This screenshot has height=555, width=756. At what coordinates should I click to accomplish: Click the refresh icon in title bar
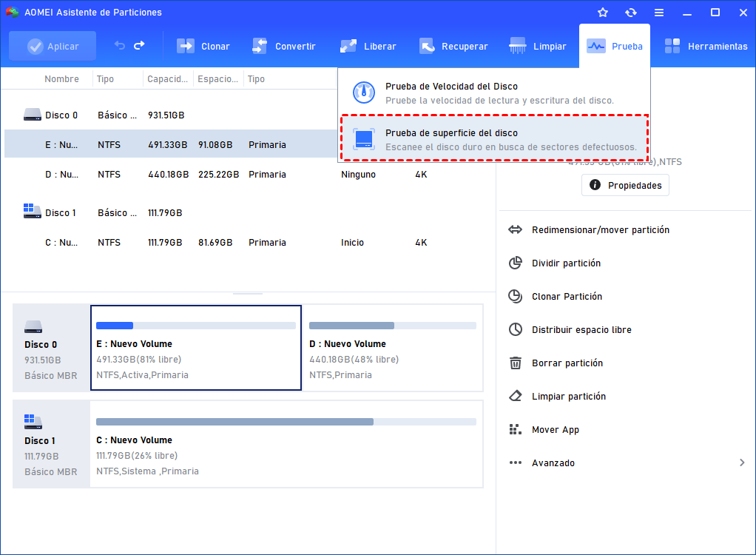pyautogui.click(x=630, y=13)
